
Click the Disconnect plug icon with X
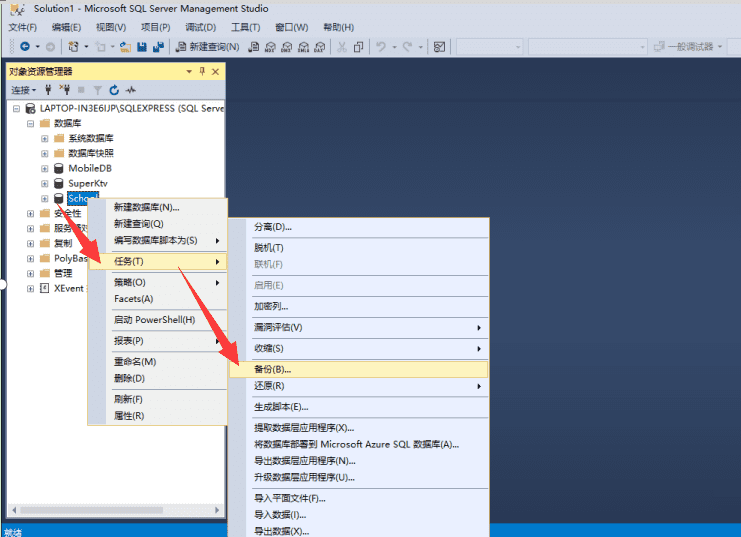click(x=65, y=89)
